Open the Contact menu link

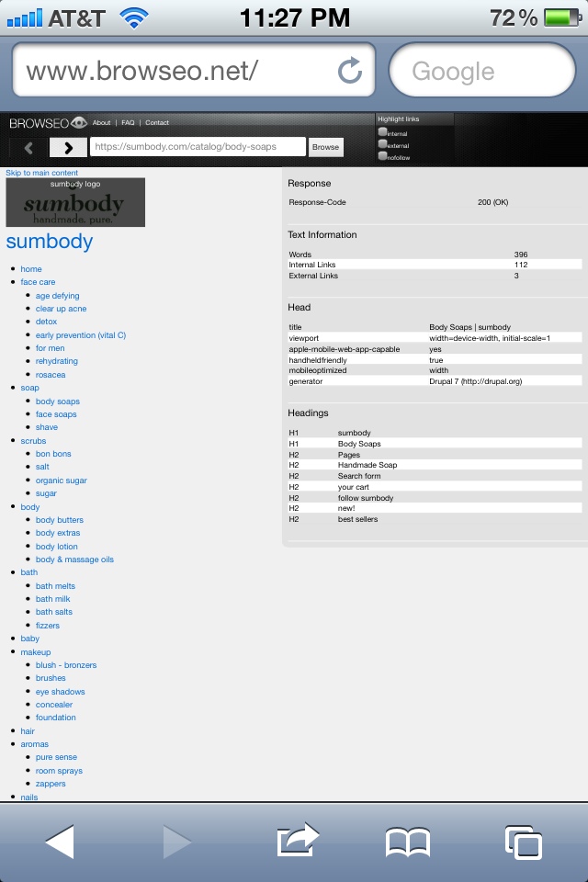pyautogui.click(x=157, y=122)
